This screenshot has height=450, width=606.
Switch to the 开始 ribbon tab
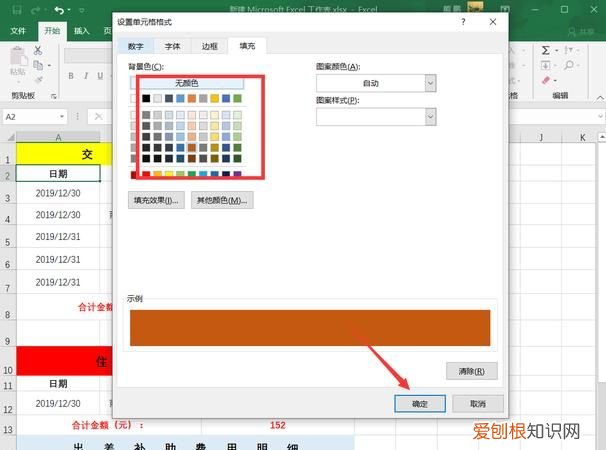(x=52, y=31)
